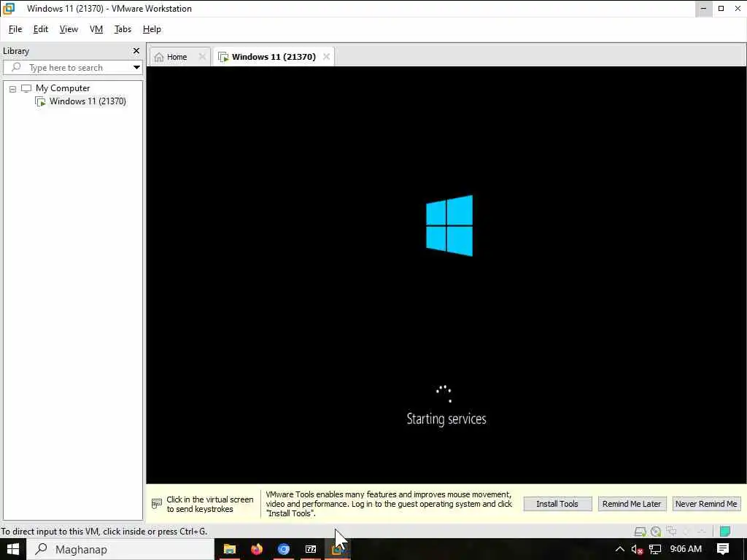Image resolution: width=747 pixels, height=560 pixels.
Task: Click the muted volume tray icon
Action: coord(637,549)
